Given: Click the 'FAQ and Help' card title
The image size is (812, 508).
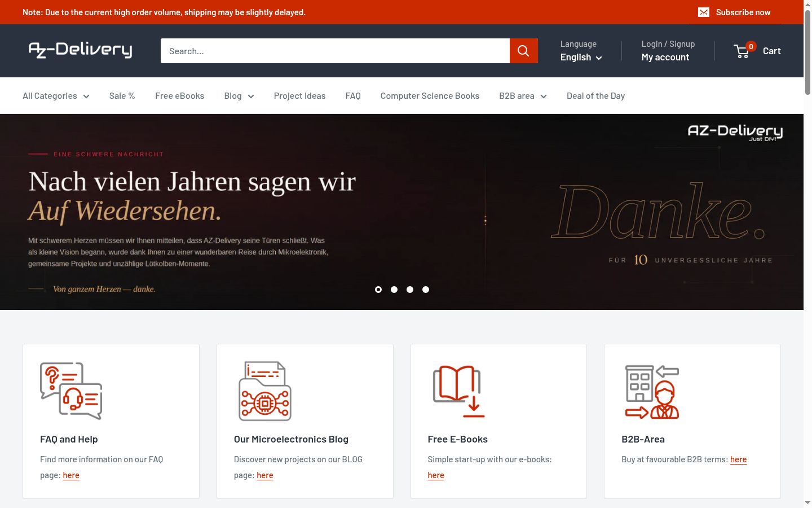Looking at the screenshot, I should pyautogui.click(x=69, y=439).
